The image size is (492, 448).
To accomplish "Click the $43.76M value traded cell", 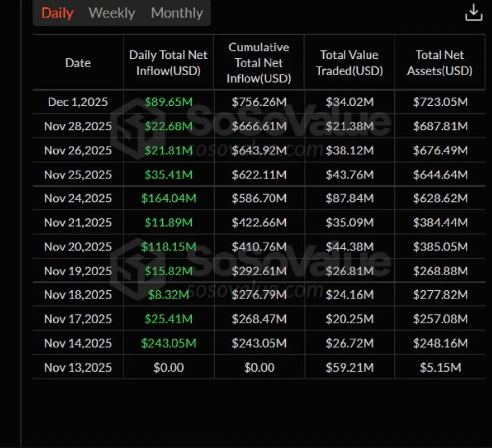I will click(350, 174).
